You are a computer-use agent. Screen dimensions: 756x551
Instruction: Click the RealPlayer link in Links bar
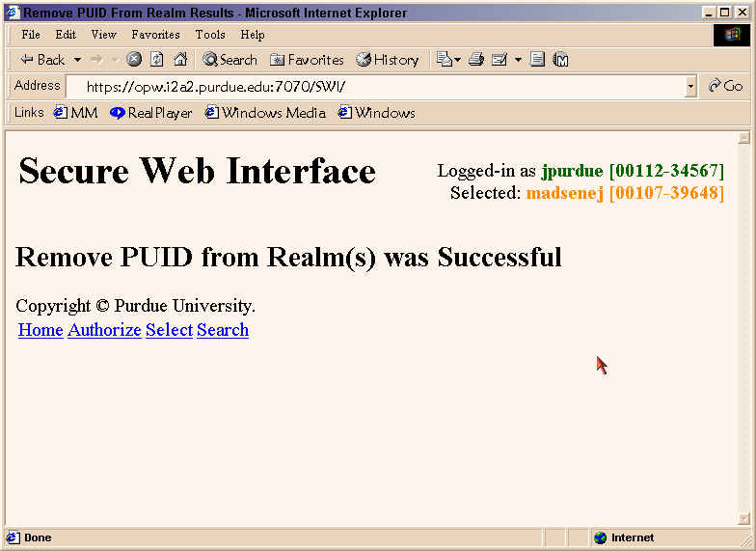(x=151, y=113)
